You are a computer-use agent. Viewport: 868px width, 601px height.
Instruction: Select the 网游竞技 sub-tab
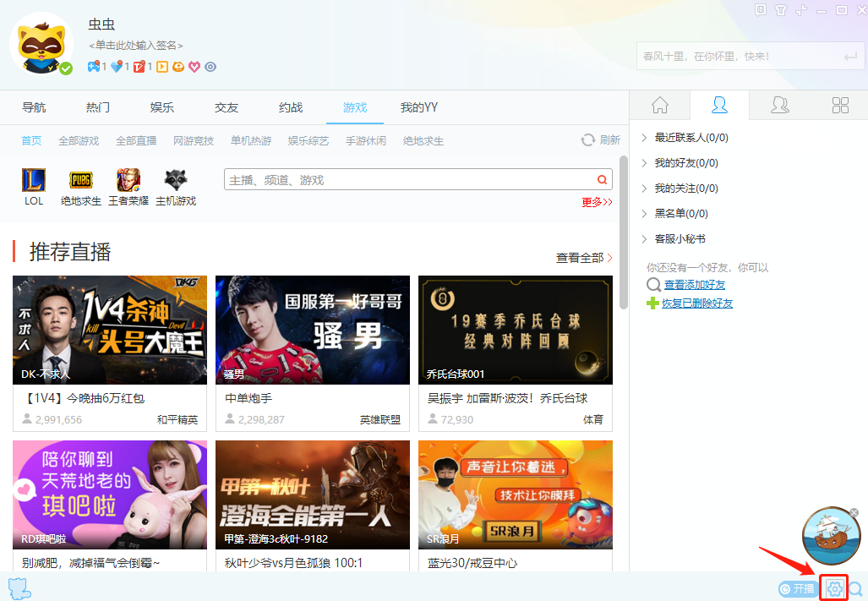pyautogui.click(x=194, y=140)
